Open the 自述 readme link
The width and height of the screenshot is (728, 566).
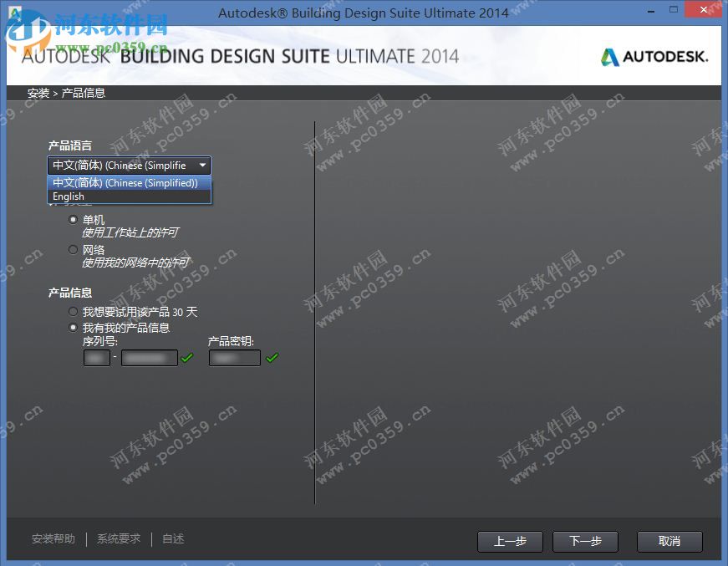pos(172,539)
